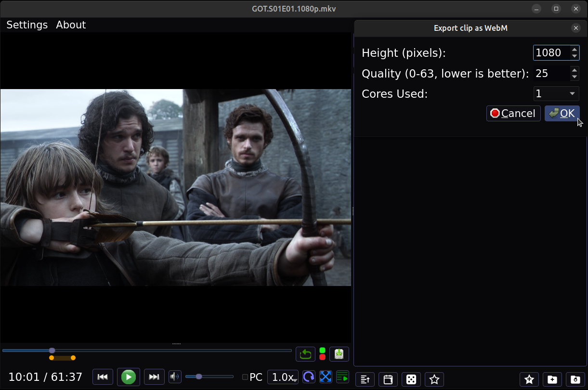Maximize the main player window
This screenshot has height=390, width=588.
point(556,9)
